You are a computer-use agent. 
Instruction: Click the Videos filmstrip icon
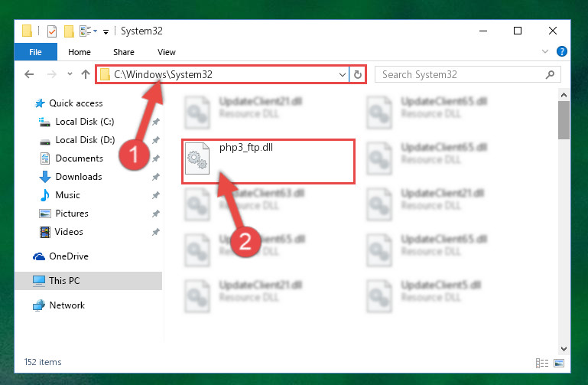coord(45,232)
